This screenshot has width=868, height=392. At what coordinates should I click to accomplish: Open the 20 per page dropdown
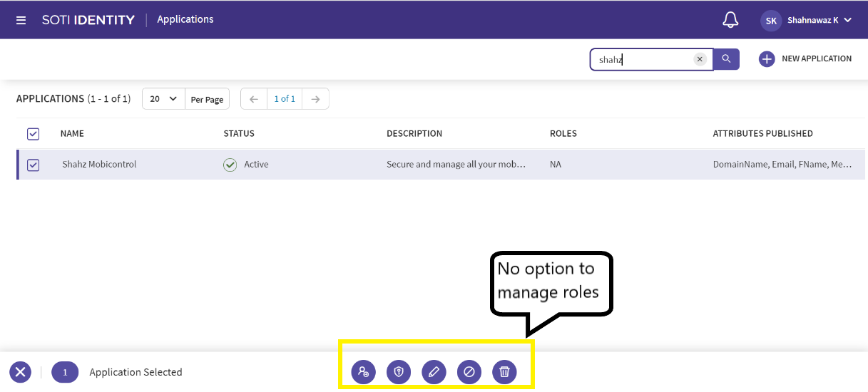coord(163,99)
